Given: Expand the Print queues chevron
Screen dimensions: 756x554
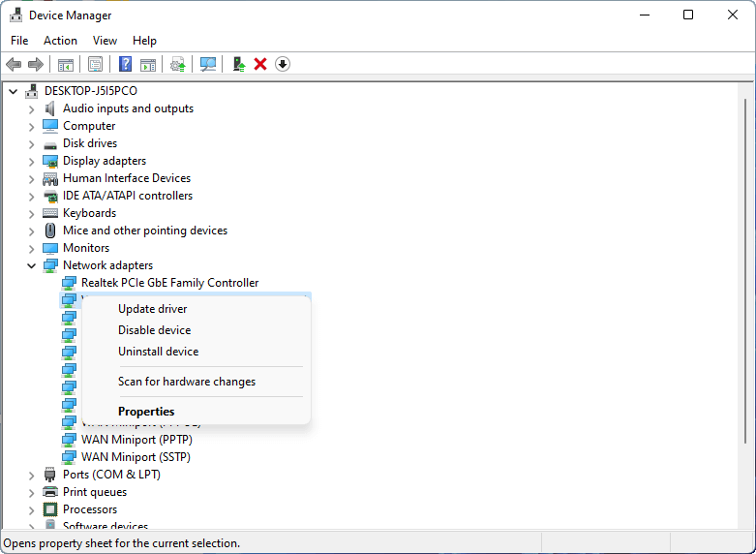Looking at the screenshot, I should (31, 493).
